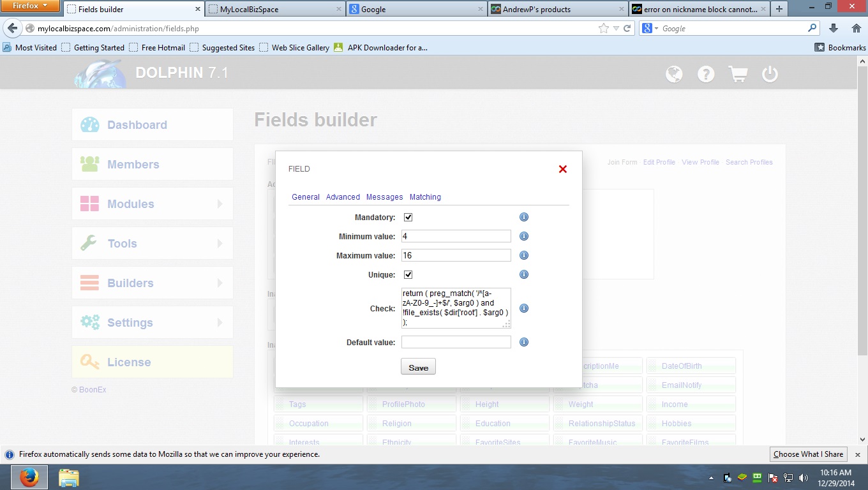This screenshot has height=490, width=868.
Task: Open the Dashboard sidebar item
Action: click(x=152, y=125)
